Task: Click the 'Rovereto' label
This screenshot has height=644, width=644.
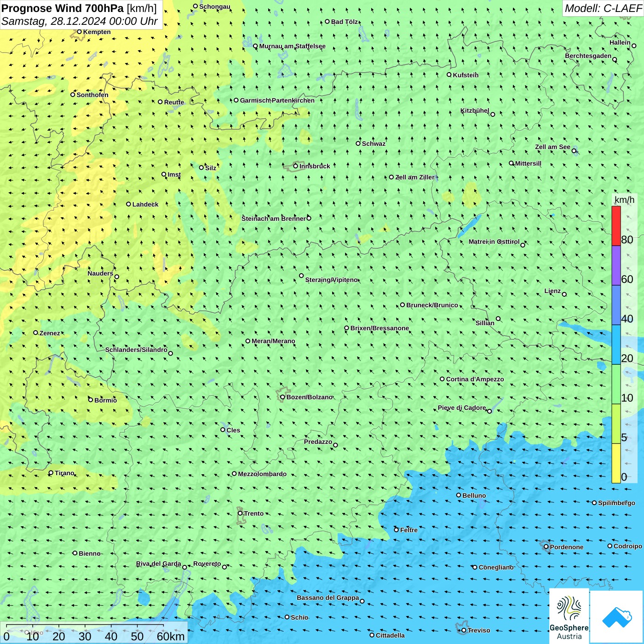Action: pos(207,563)
